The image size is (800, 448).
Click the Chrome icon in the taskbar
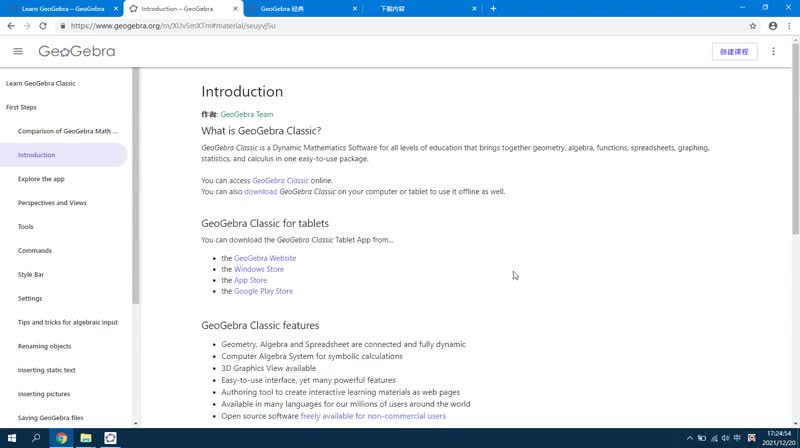click(61, 438)
